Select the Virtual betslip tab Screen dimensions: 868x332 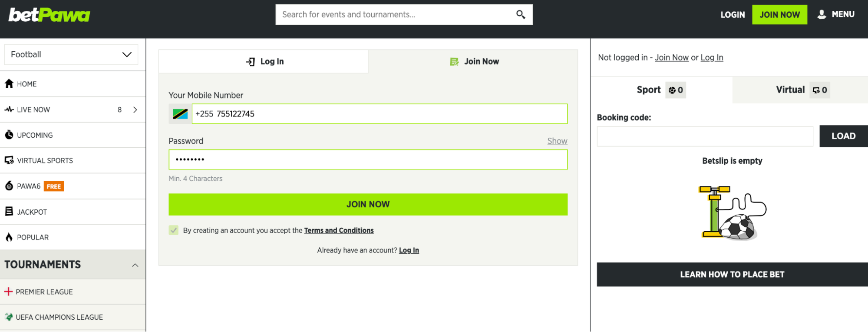point(800,90)
